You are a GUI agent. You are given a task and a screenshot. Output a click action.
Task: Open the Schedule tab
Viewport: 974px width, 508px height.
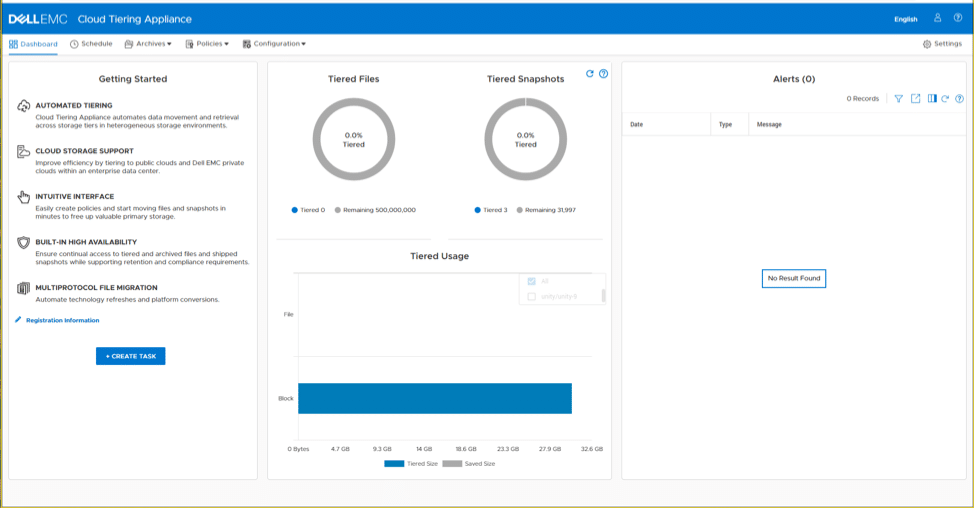pyautogui.click(x=91, y=44)
